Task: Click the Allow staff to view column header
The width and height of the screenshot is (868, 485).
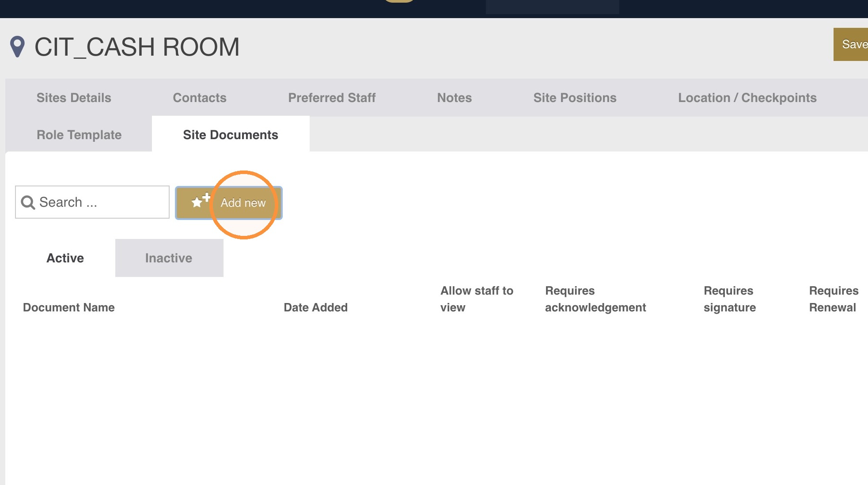Action: click(x=477, y=299)
